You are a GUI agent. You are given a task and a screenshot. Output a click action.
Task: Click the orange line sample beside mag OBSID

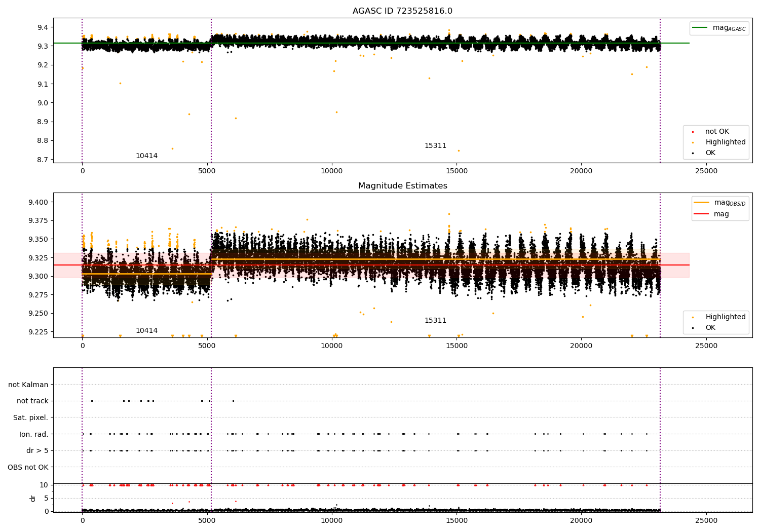click(701, 202)
